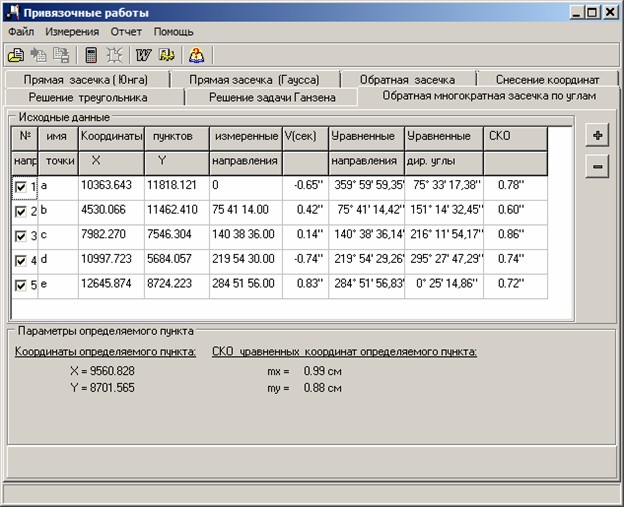Open the Файл menu
The width and height of the screenshot is (624, 507).
click(x=21, y=32)
